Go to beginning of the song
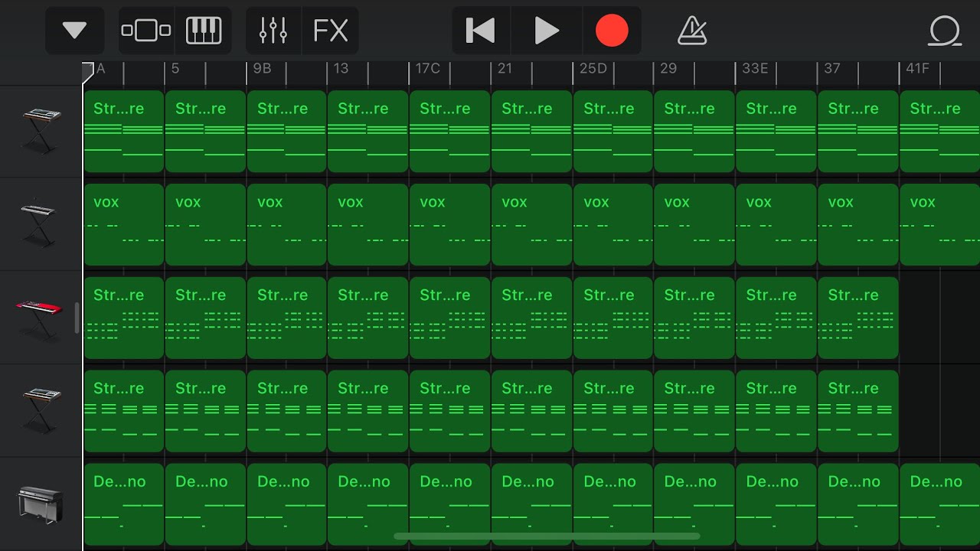980x551 pixels. (x=480, y=31)
